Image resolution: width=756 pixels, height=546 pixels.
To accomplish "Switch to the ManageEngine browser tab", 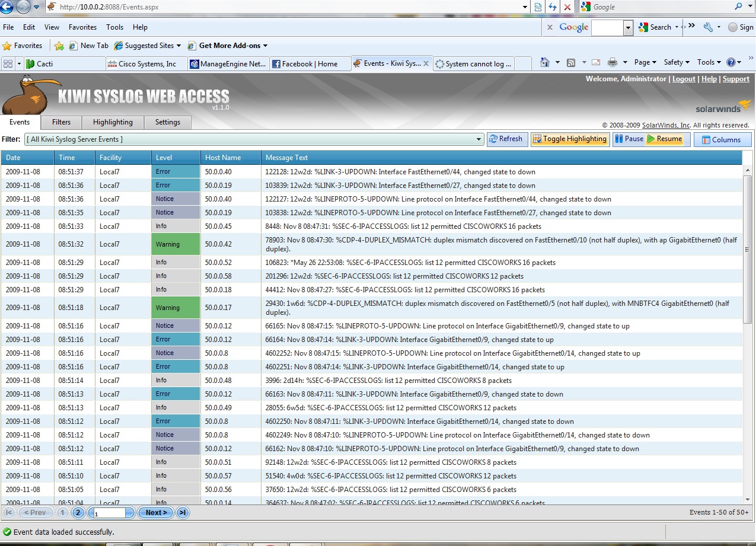I will coord(228,63).
